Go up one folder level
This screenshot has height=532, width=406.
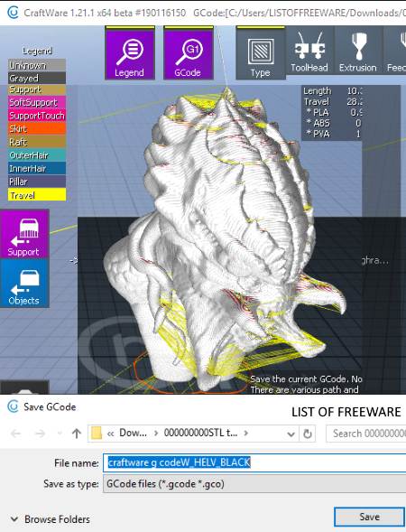coord(77,434)
